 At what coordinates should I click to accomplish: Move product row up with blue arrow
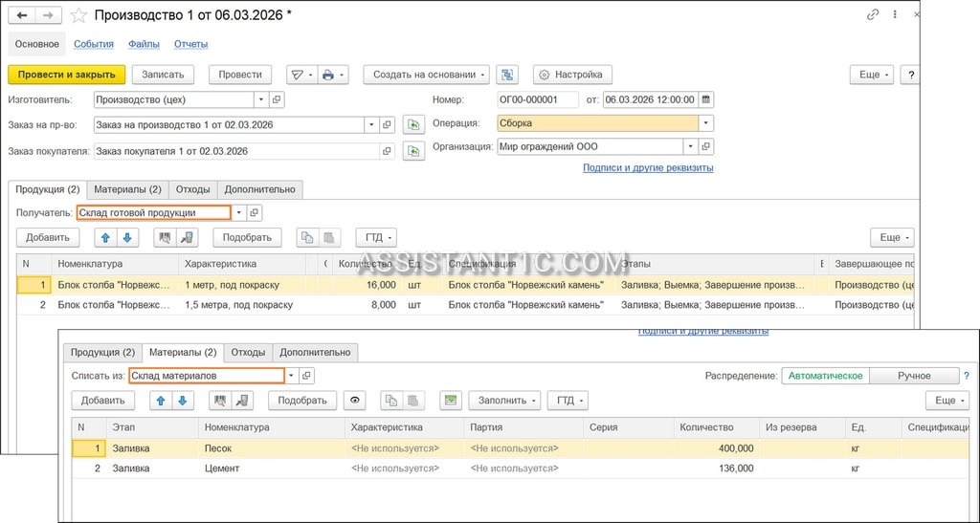[105, 237]
